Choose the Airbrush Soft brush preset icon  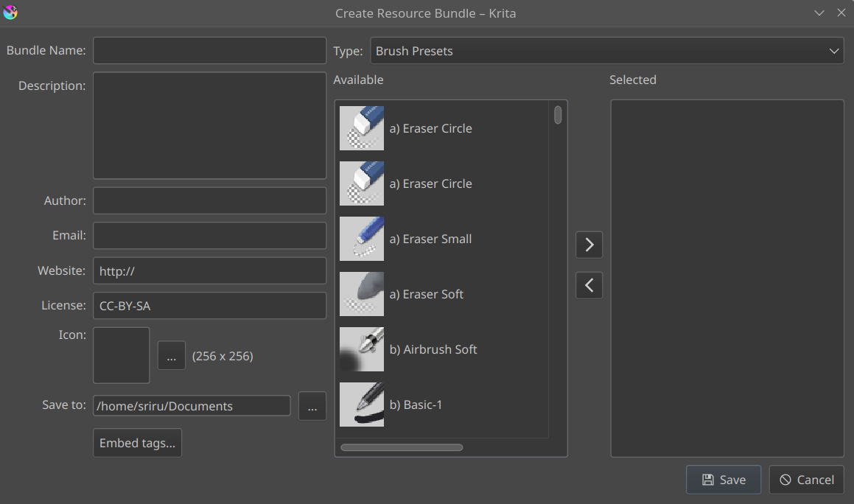click(x=361, y=349)
